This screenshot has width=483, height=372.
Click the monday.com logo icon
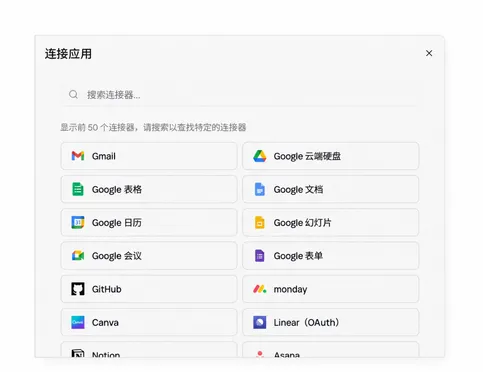260,289
